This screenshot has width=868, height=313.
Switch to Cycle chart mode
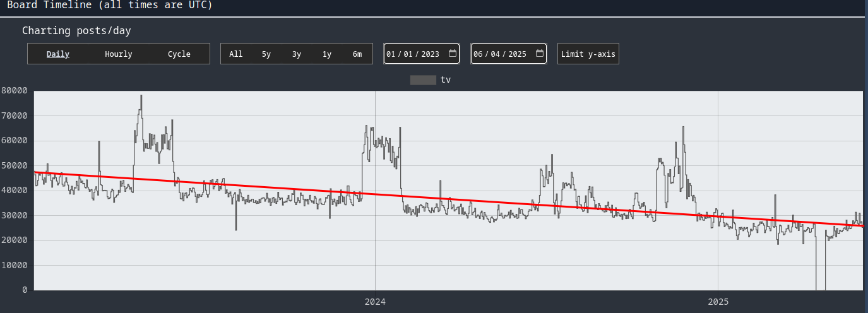[x=179, y=54]
